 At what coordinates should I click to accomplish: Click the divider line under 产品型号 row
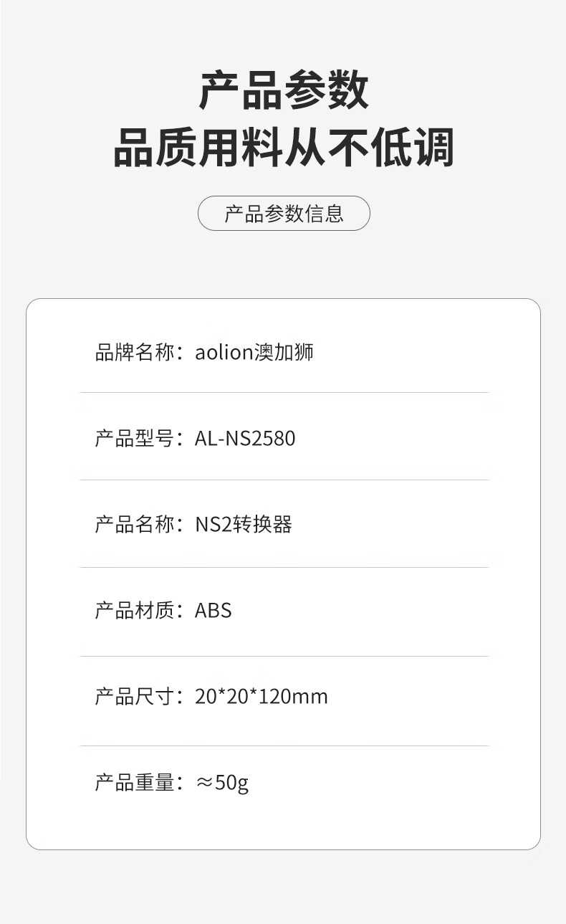tap(284, 480)
